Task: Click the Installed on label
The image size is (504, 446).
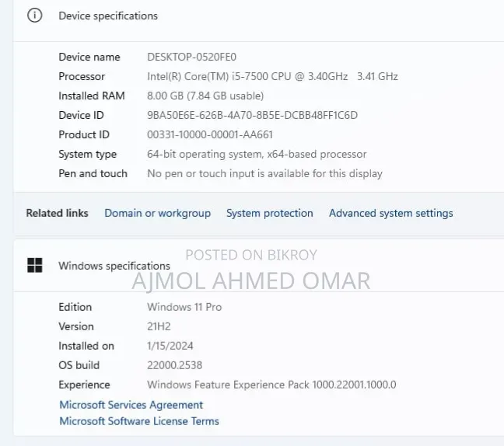Action: pos(86,346)
